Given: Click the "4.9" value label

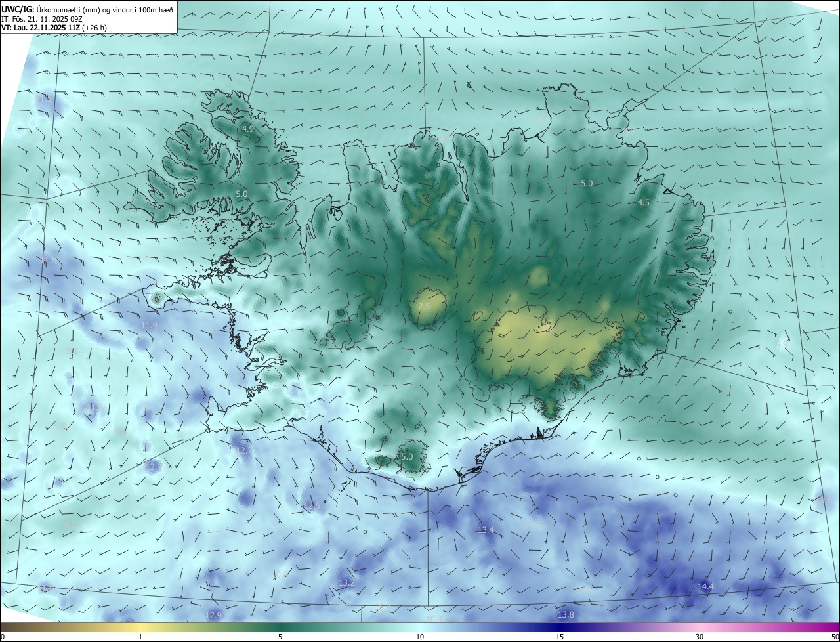Looking at the screenshot, I should coord(247,129).
